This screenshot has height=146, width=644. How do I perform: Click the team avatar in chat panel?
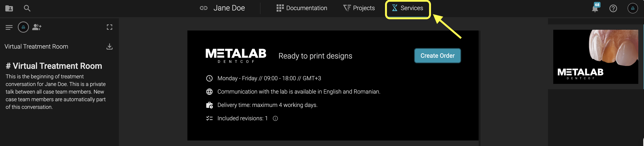23,27
